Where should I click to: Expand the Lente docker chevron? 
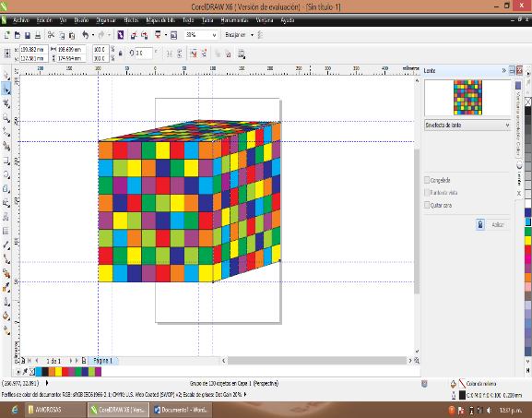pyautogui.click(x=503, y=71)
